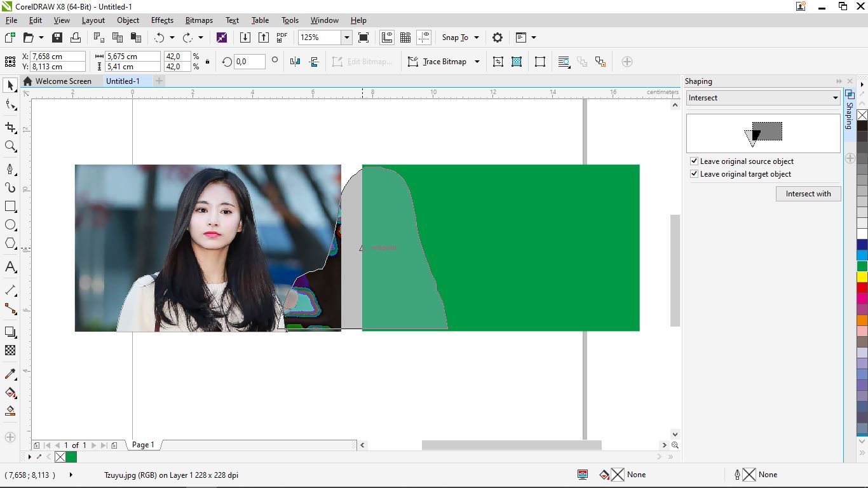
Task: Open the zoom level dropdown
Action: point(347,37)
